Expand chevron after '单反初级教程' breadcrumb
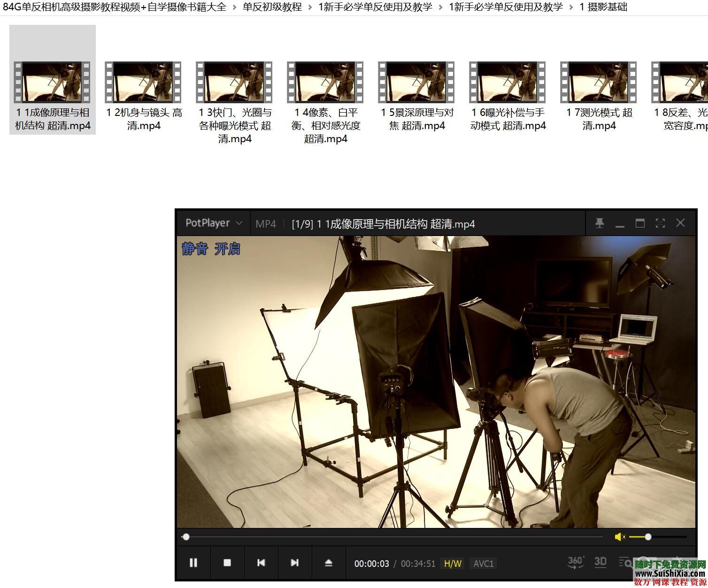The width and height of the screenshot is (708, 588). click(x=310, y=7)
